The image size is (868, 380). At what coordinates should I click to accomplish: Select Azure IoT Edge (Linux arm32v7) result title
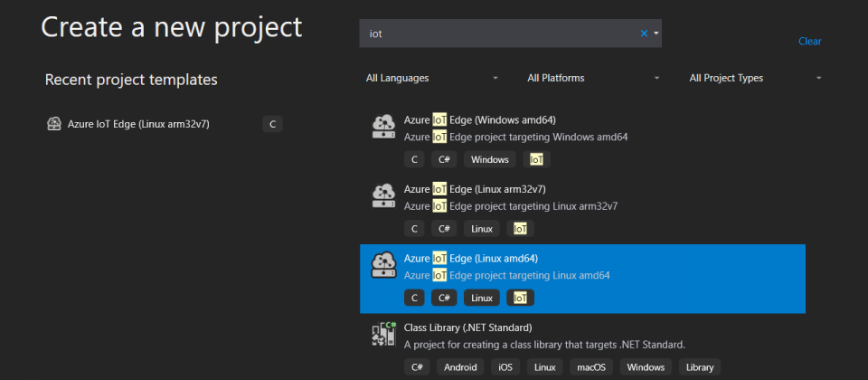475,189
